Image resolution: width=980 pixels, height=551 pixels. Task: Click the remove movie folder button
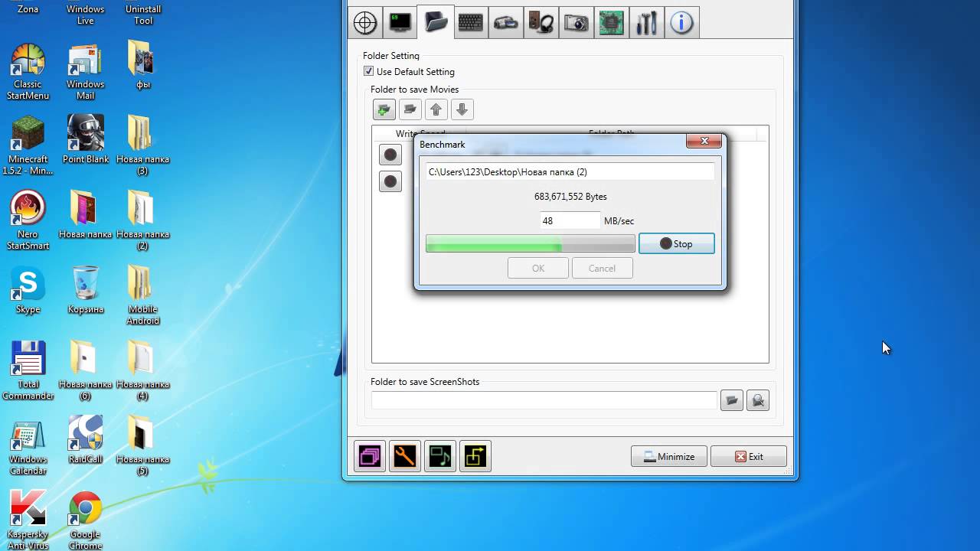410,109
